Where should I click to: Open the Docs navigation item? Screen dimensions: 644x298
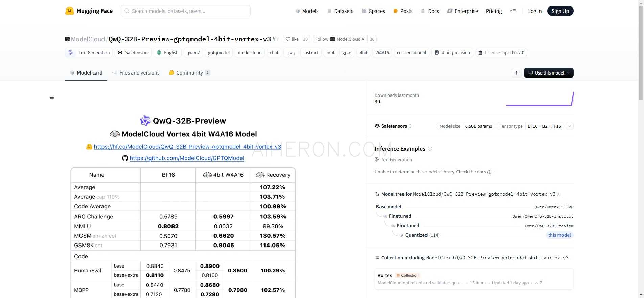point(430,11)
